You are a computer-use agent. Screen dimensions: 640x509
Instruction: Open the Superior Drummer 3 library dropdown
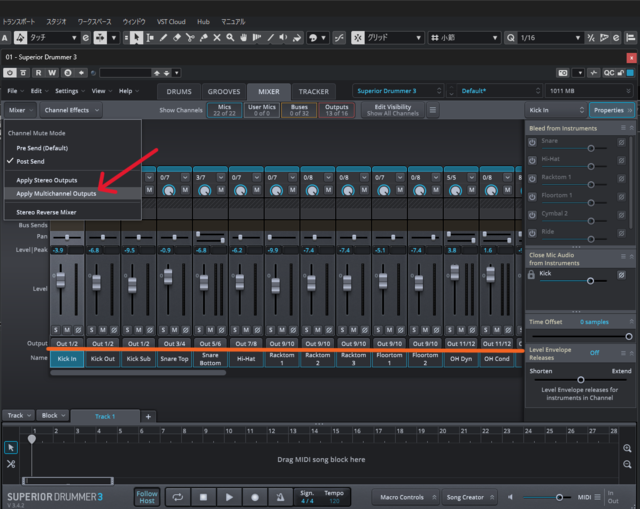tap(400, 91)
